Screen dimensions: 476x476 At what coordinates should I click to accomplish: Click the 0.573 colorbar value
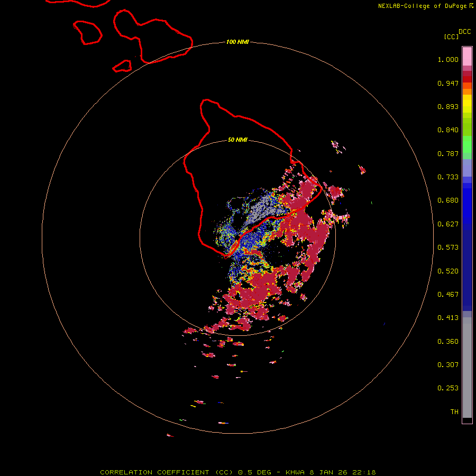pyautogui.click(x=448, y=248)
